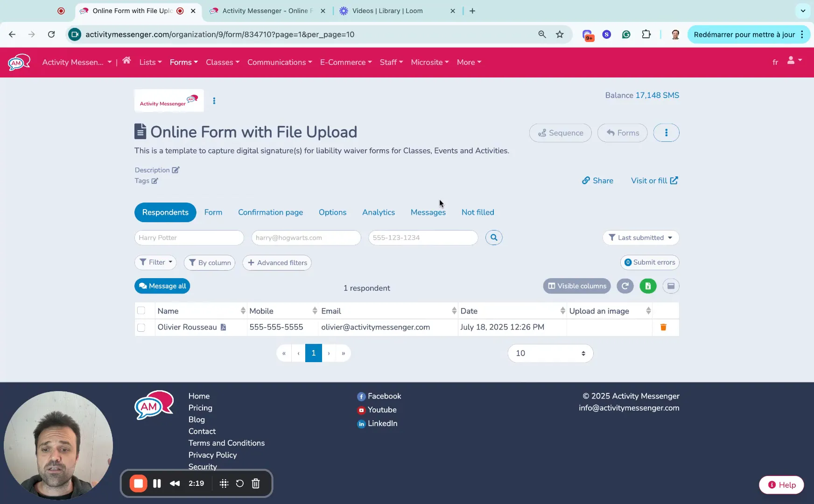Expand the Last submitted sort dropdown
The width and height of the screenshot is (814, 504).
[640, 238]
